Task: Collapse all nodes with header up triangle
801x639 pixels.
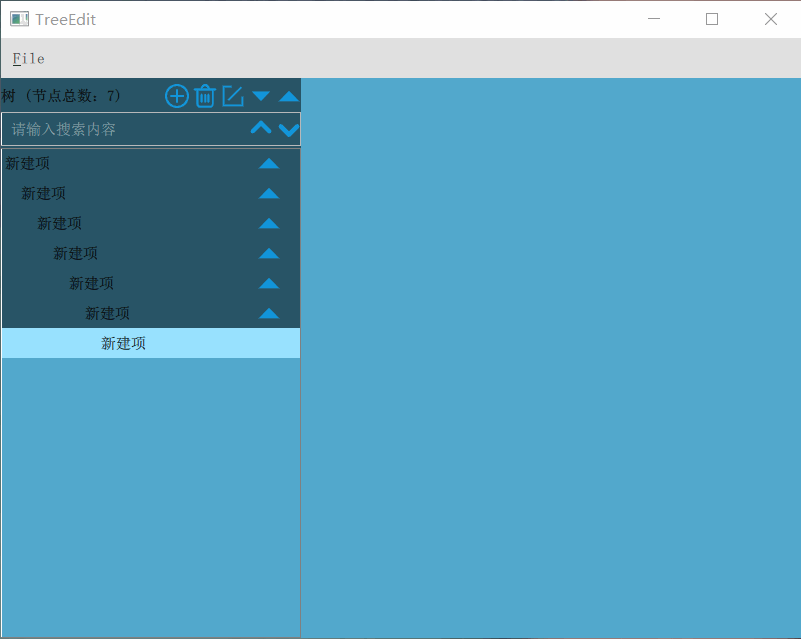Action: click(289, 96)
